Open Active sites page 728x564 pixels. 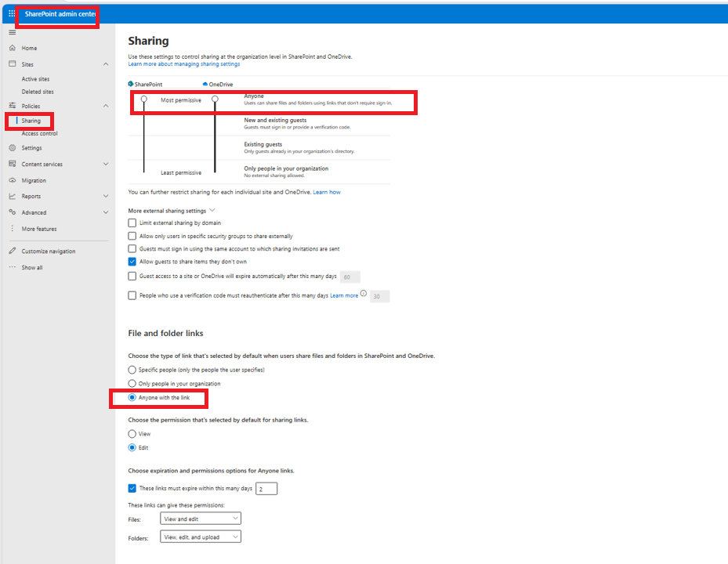[35, 79]
